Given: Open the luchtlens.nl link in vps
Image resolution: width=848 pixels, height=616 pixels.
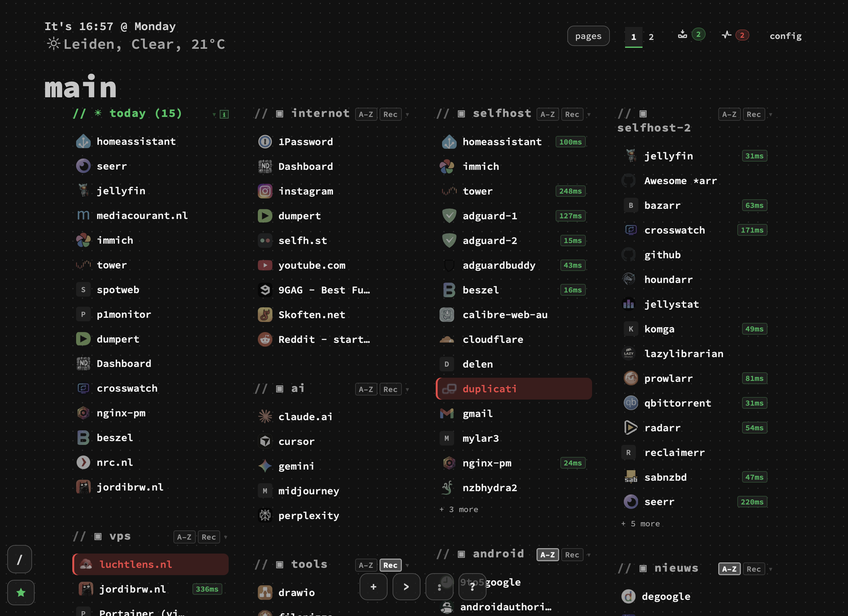Looking at the screenshot, I should [150, 564].
